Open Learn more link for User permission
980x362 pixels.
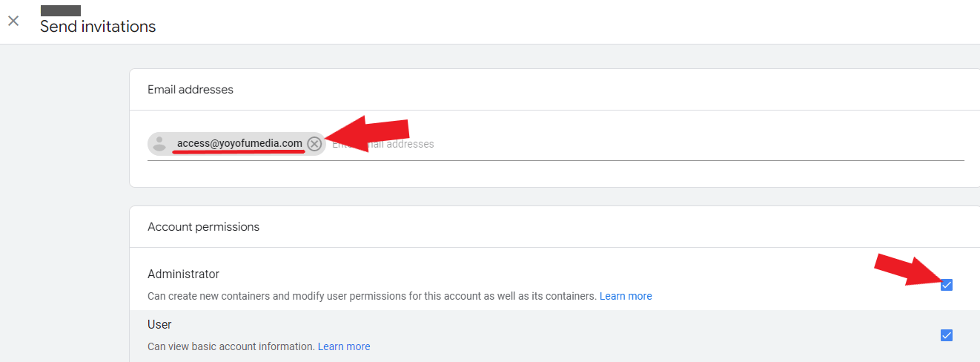click(344, 346)
